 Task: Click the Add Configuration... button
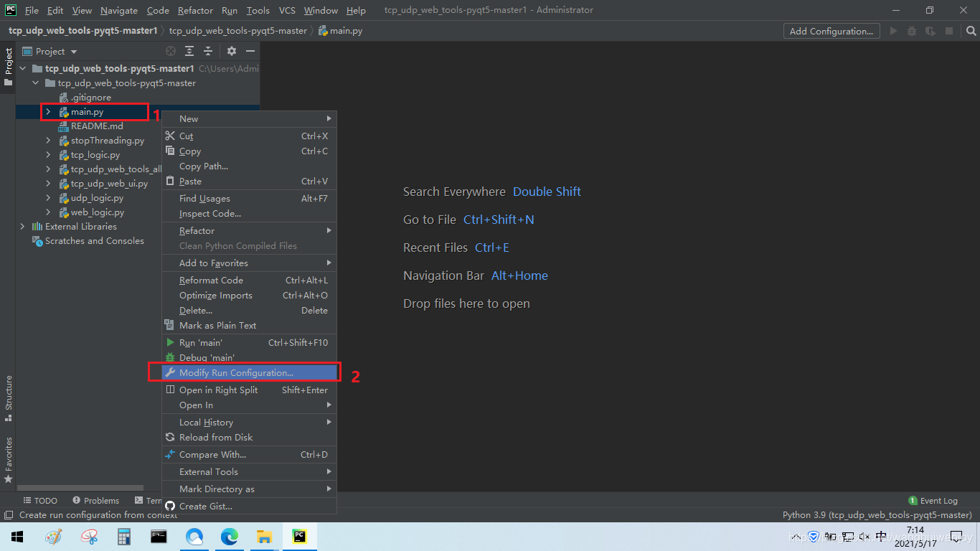831,31
